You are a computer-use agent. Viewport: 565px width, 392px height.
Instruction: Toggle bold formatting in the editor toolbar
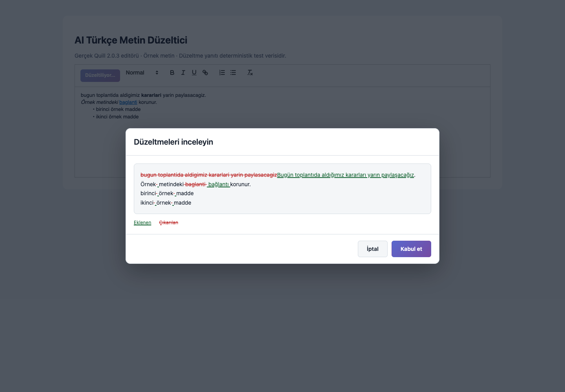[172, 73]
